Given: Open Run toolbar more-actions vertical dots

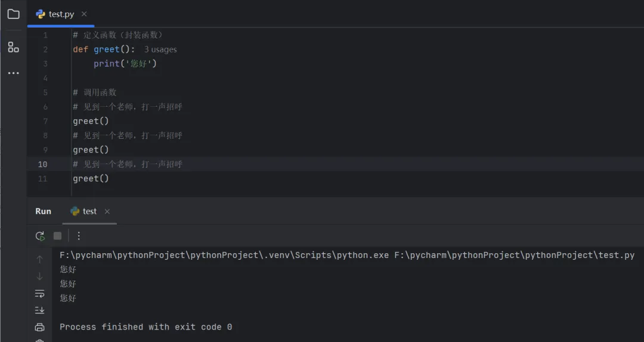Looking at the screenshot, I should pyautogui.click(x=79, y=236).
